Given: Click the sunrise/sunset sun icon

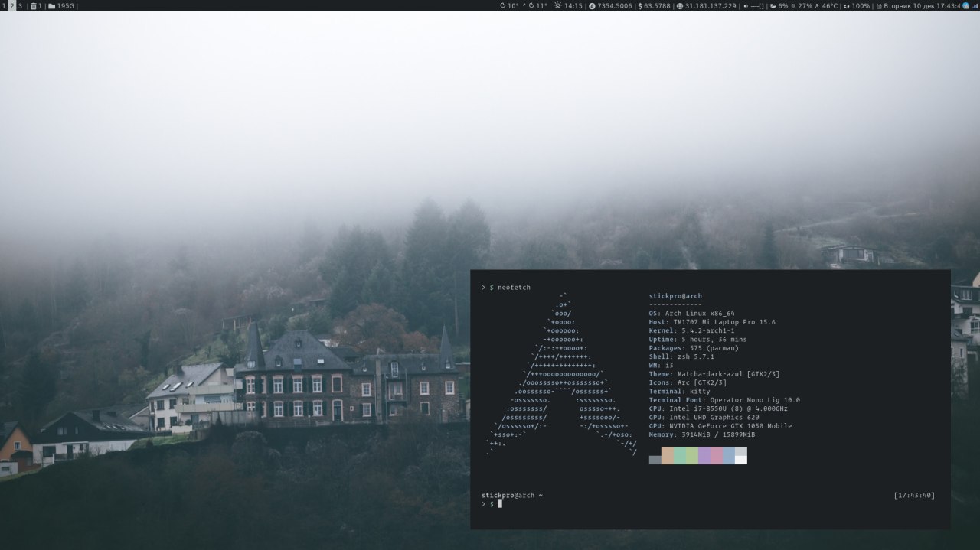Looking at the screenshot, I should pos(557,5).
